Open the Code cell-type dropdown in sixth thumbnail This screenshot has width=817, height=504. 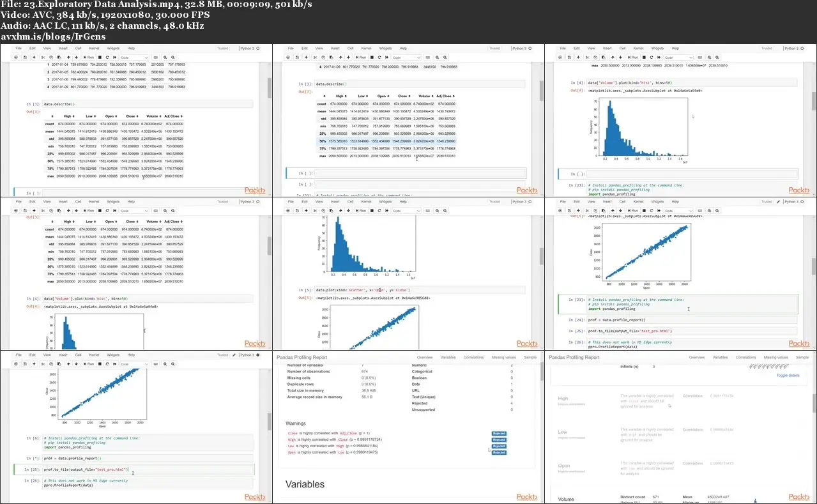pos(678,210)
